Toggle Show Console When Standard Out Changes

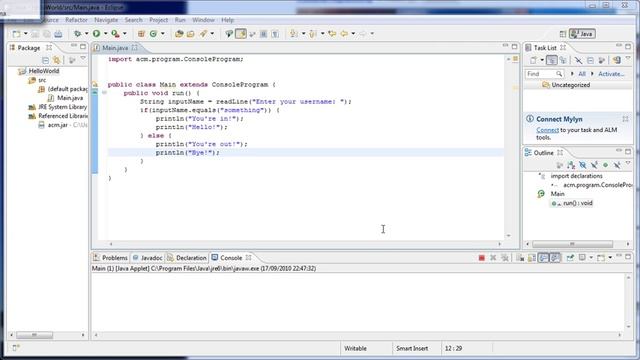(x=544, y=258)
